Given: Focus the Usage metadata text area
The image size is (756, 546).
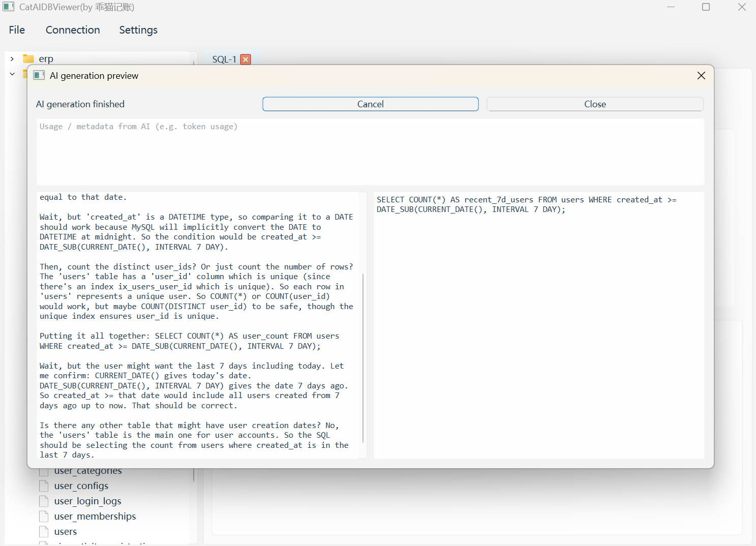Looking at the screenshot, I should (x=370, y=151).
